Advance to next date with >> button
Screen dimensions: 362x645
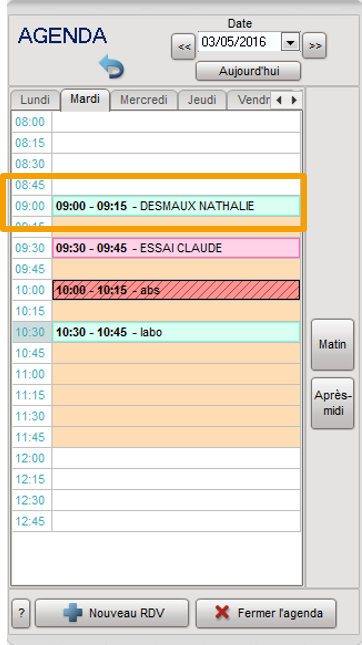coord(314,46)
